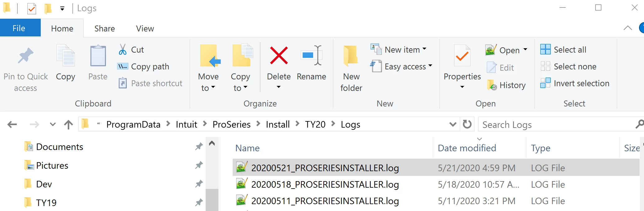Navigate to Intuit in the breadcrumb path
The width and height of the screenshot is (644, 211).
(186, 124)
